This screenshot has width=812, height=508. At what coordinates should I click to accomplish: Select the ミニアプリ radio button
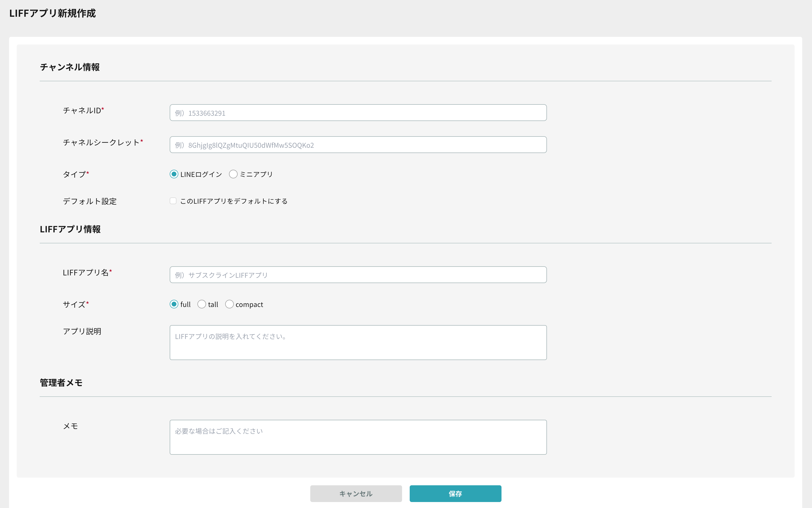(x=233, y=174)
